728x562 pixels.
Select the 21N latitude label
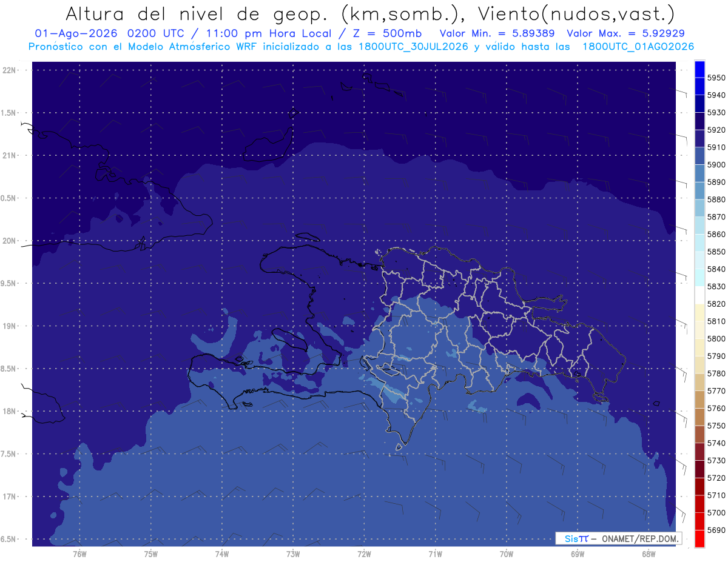point(10,156)
